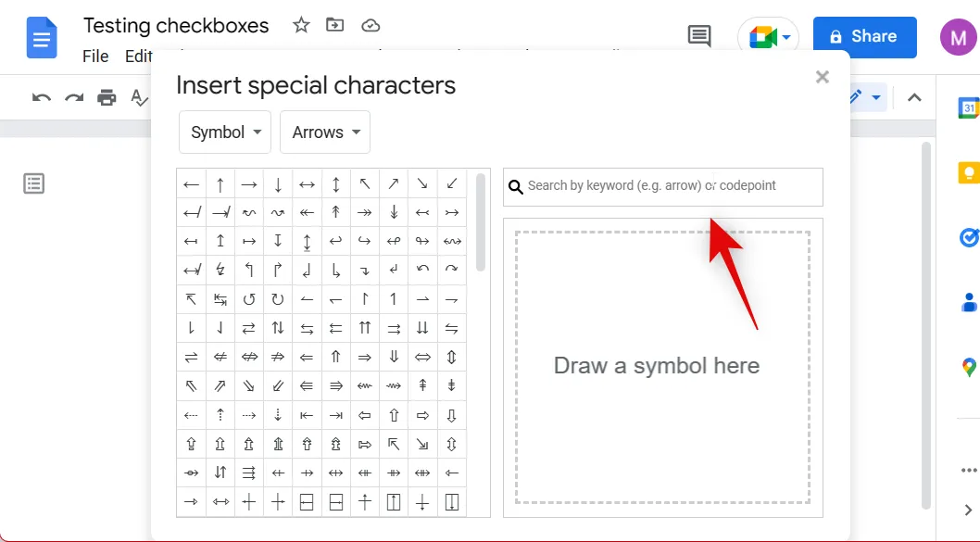Click the Draw a symbol here area

(x=662, y=367)
